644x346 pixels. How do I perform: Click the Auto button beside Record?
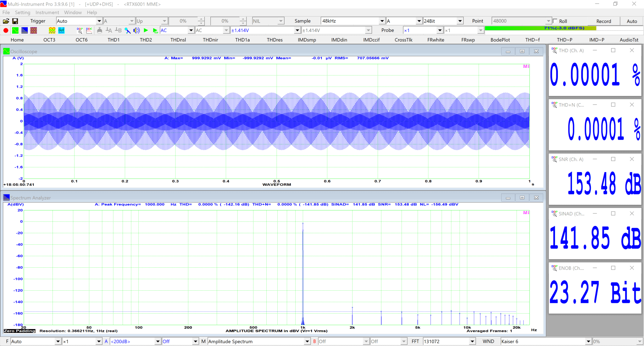pyautogui.click(x=632, y=21)
